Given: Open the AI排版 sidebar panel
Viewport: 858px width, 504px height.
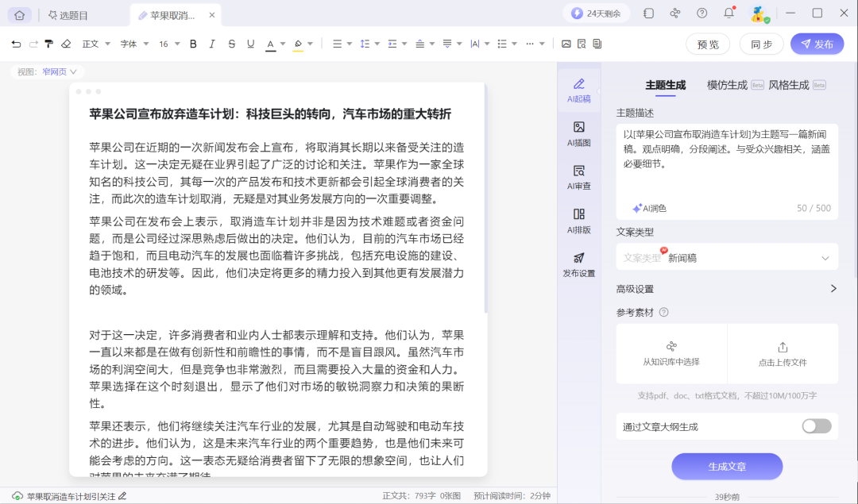Looking at the screenshot, I should coord(579,221).
